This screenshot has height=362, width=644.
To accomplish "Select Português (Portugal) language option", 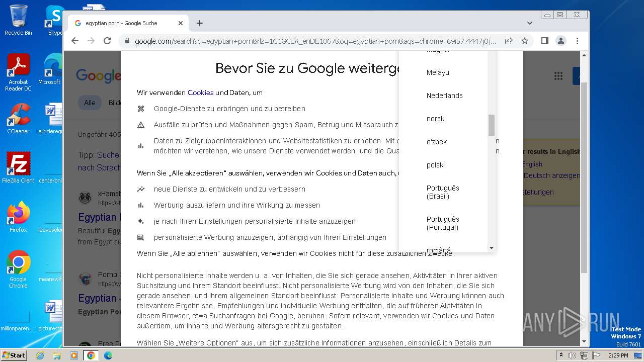I will (x=443, y=223).
